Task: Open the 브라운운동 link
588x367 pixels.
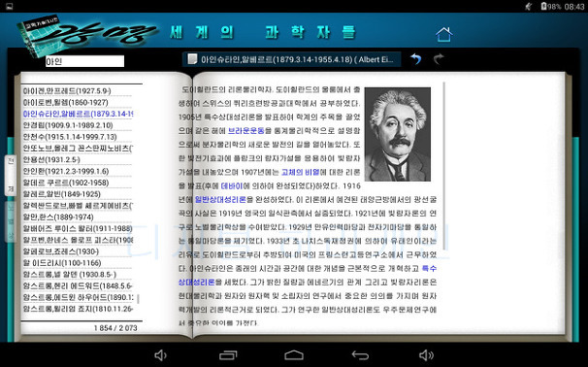Action: click(246, 131)
